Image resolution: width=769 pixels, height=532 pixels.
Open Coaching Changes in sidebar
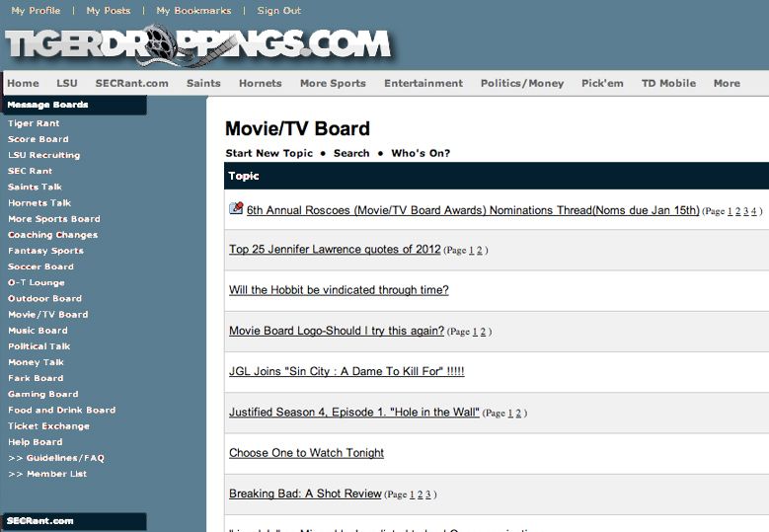tap(53, 235)
